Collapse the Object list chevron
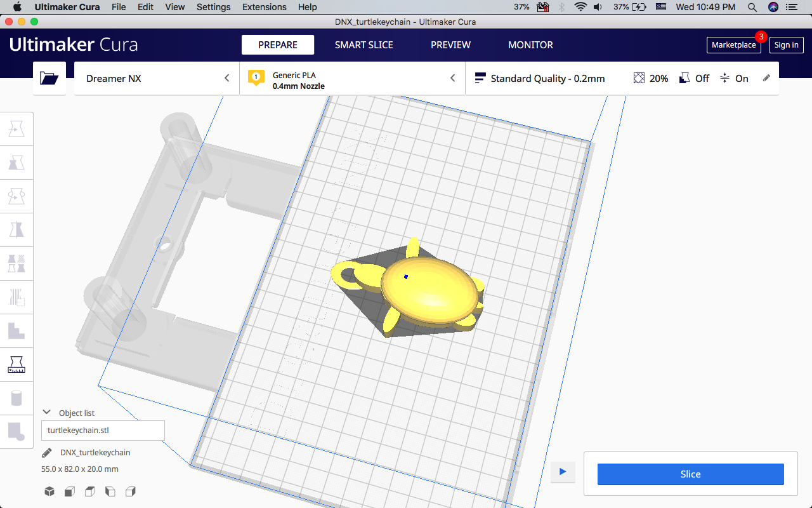The height and width of the screenshot is (508, 812). tap(46, 413)
